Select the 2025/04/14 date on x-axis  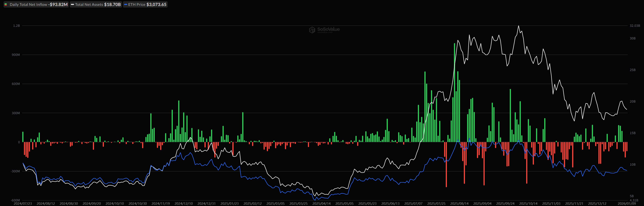(321, 204)
